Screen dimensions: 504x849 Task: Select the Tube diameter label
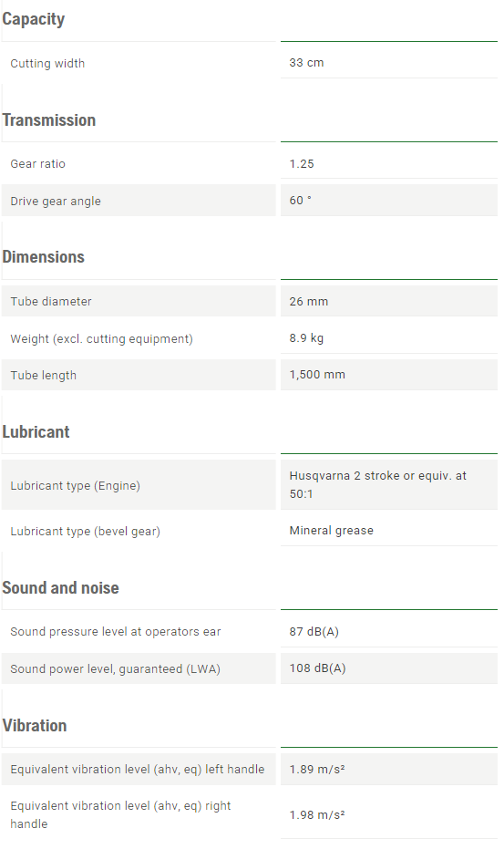click(x=51, y=302)
